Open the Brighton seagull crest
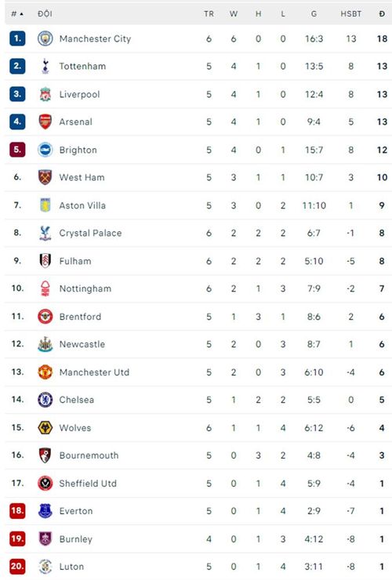This screenshot has width=392, height=580. [45, 150]
